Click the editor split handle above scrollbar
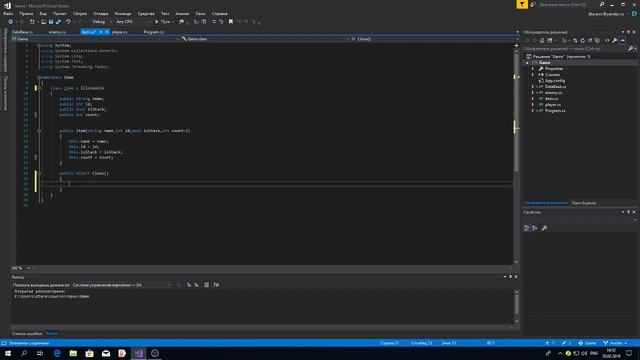 tap(516, 45)
